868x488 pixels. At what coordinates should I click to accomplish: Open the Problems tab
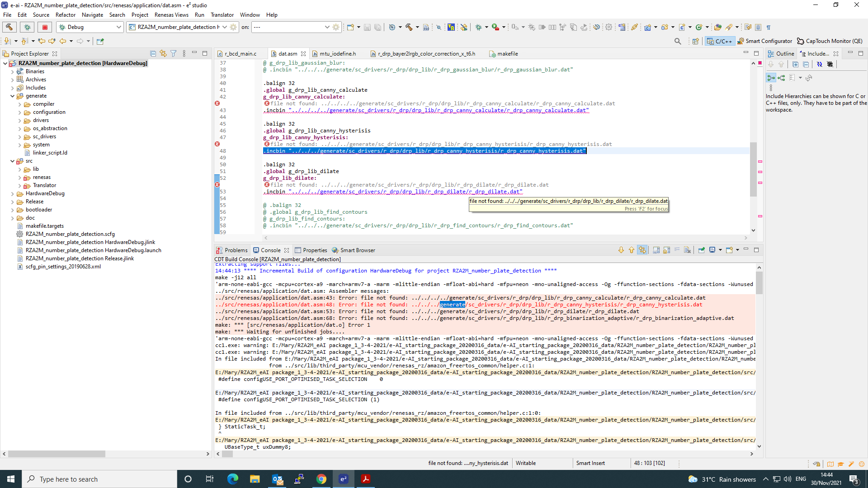(x=232, y=250)
